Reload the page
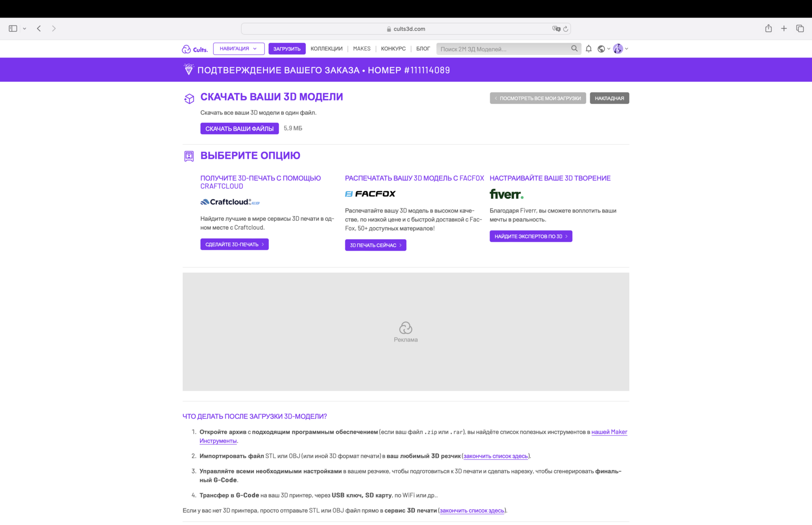Viewport: 812px width, 525px height. coord(565,29)
